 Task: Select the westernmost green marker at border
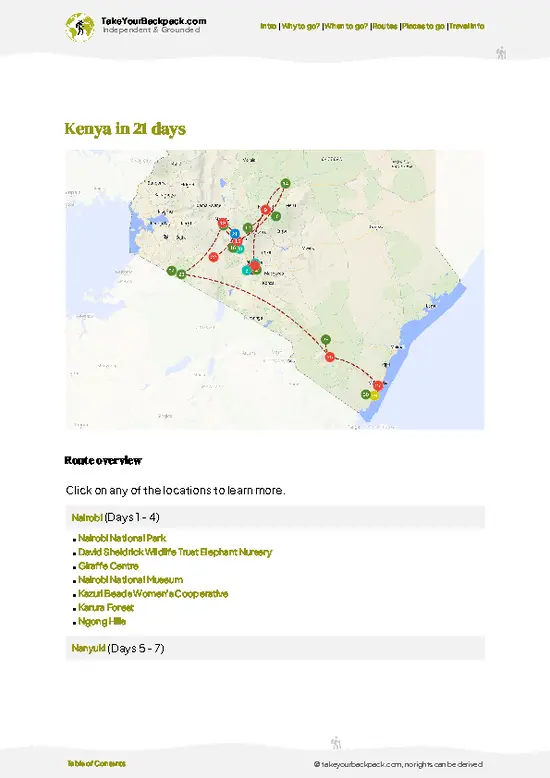[x=171, y=271]
